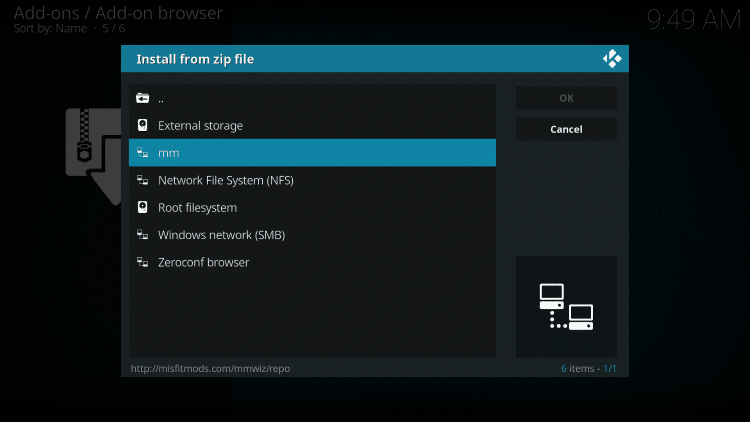Click the Network File System (NFS) icon

pyautogui.click(x=143, y=180)
